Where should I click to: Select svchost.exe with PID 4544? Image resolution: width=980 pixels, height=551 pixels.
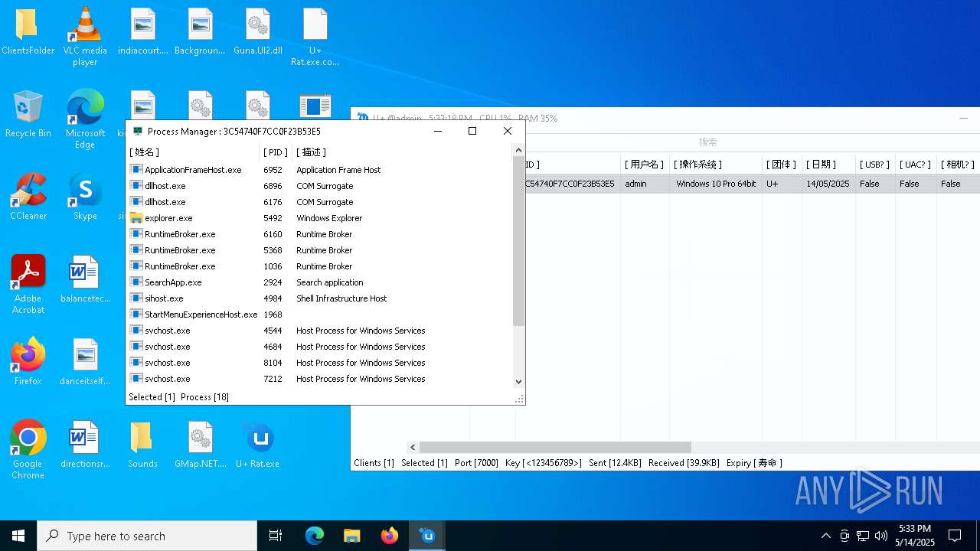point(319,331)
